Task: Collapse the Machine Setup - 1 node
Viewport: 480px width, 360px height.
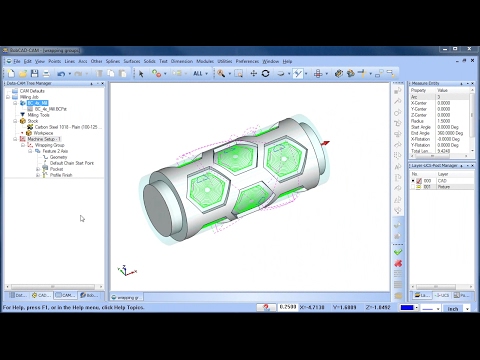Action: [x=15, y=139]
